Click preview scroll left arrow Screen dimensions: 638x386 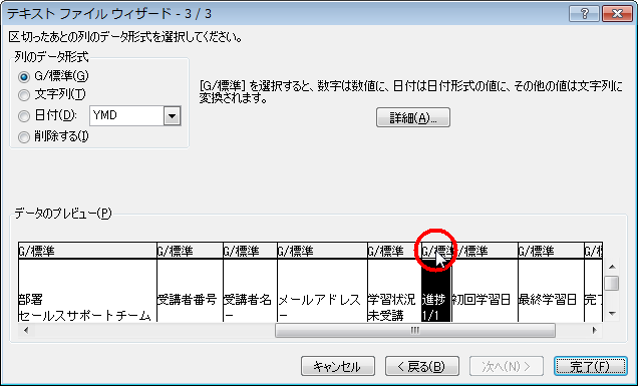coord(26,330)
